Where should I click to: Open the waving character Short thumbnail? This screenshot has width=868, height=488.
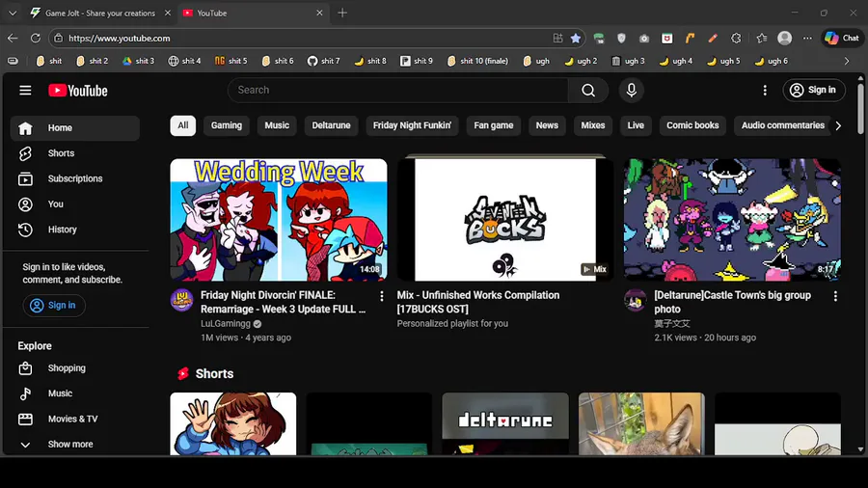[x=233, y=423]
